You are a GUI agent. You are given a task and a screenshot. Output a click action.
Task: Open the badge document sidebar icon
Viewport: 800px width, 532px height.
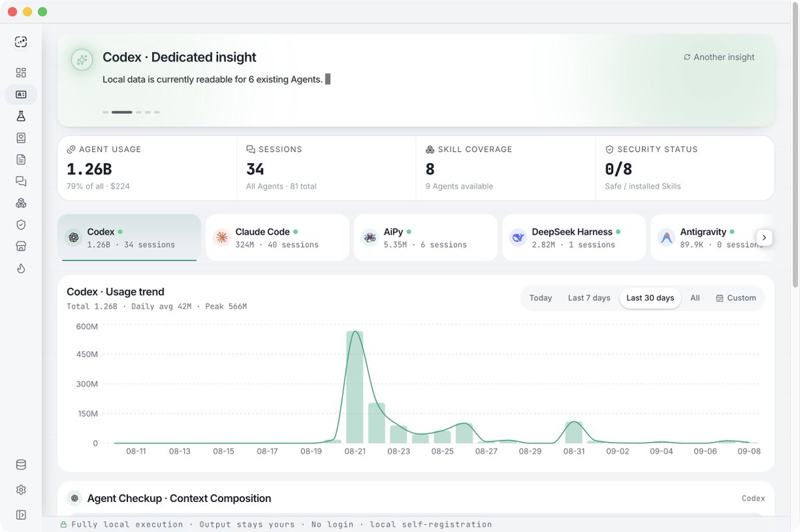coord(21,137)
